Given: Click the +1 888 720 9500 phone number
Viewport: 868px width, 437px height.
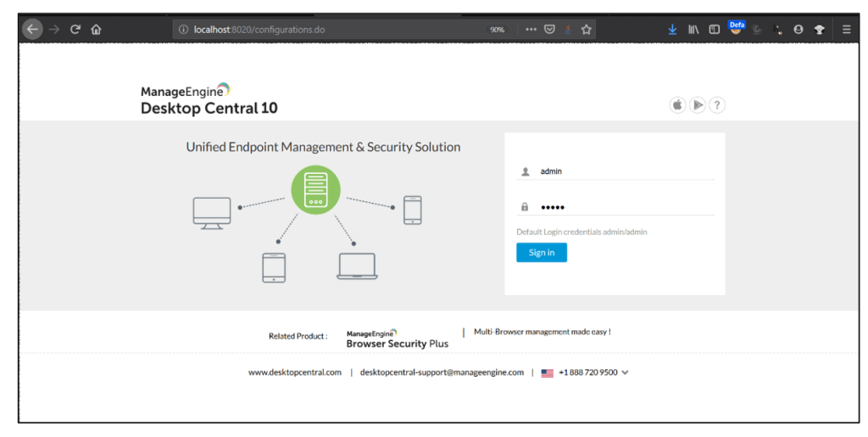Looking at the screenshot, I should point(588,373).
